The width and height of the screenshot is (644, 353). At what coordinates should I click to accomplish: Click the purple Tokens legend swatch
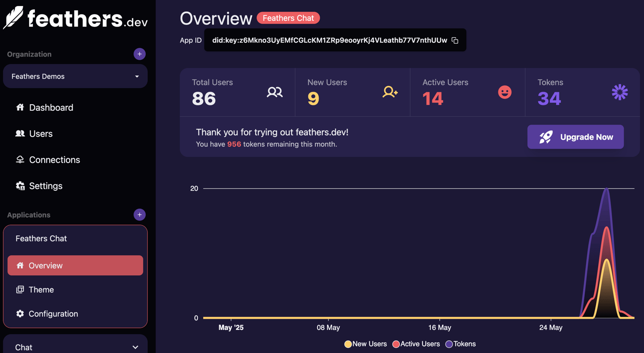(449, 344)
